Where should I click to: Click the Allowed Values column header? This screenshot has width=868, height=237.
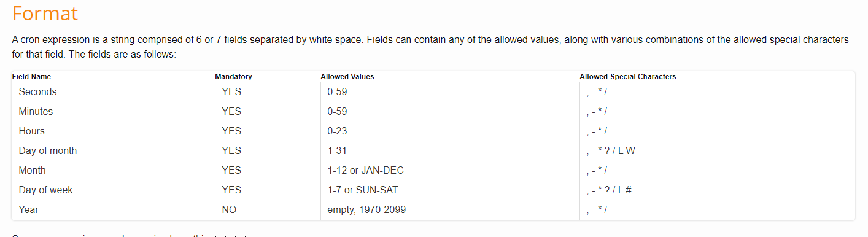click(347, 77)
